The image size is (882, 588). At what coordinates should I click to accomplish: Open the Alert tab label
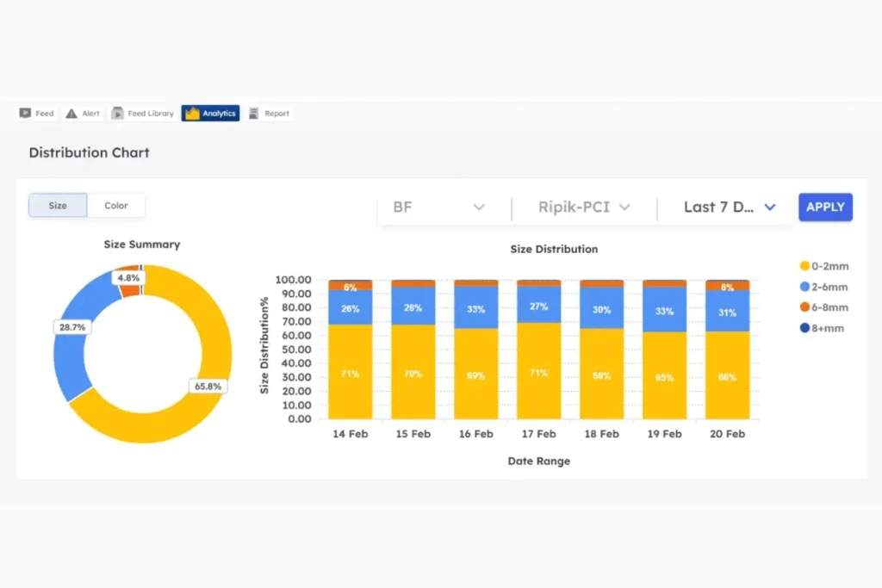click(90, 114)
